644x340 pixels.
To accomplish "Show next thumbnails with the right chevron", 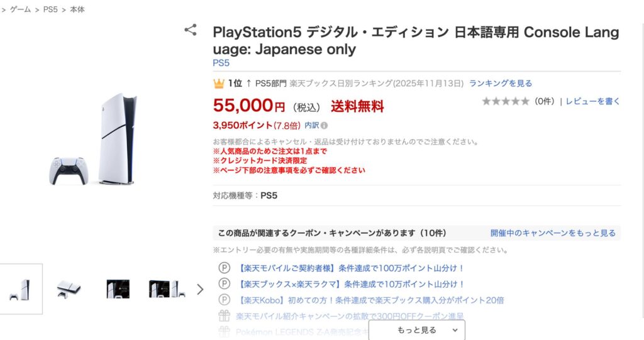I will point(200,289).
